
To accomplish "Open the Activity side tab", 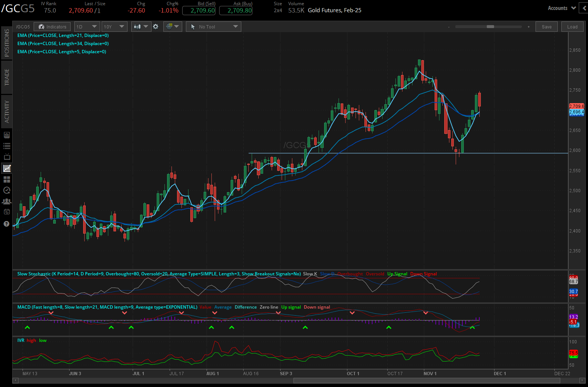I will 7,111.
